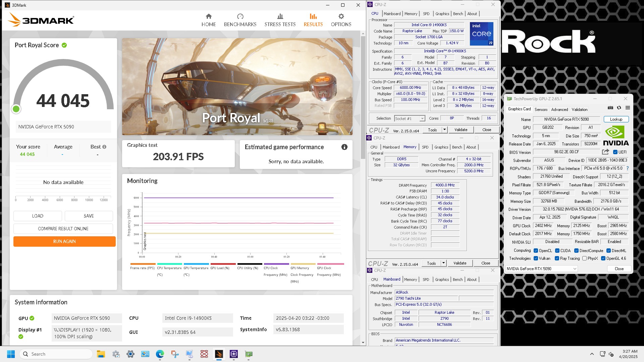Launch Microsoft Edge from the taskbar

[x=160, y=354]
